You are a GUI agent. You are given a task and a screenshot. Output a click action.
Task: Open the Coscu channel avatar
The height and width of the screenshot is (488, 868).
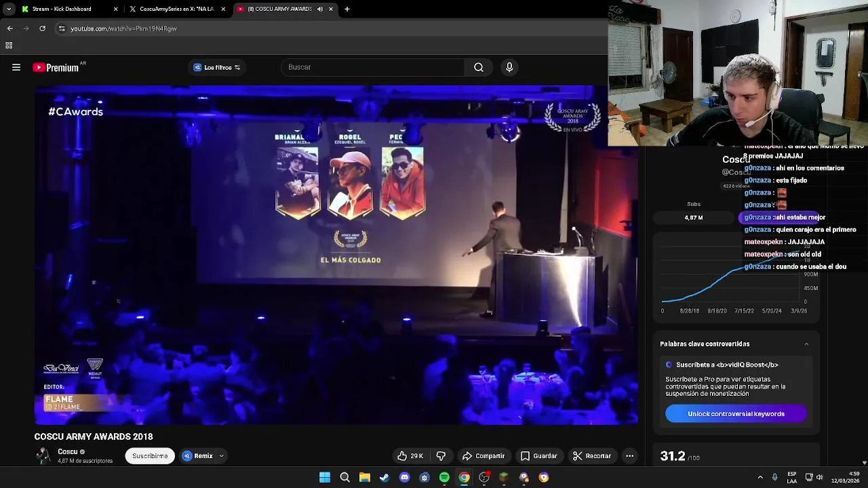coord(43,455)
